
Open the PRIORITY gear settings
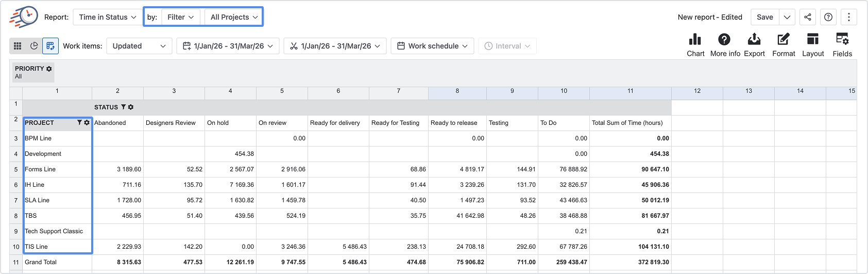point(49,69)
